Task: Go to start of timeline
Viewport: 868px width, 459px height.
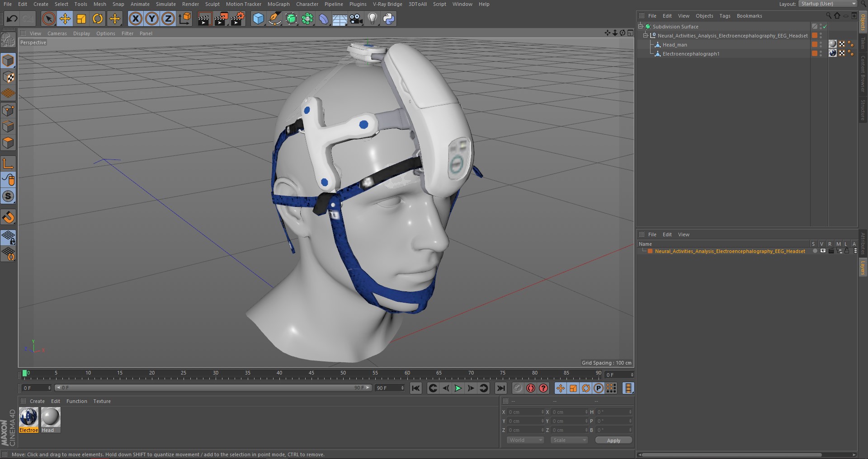Action: tap(416, 388)
